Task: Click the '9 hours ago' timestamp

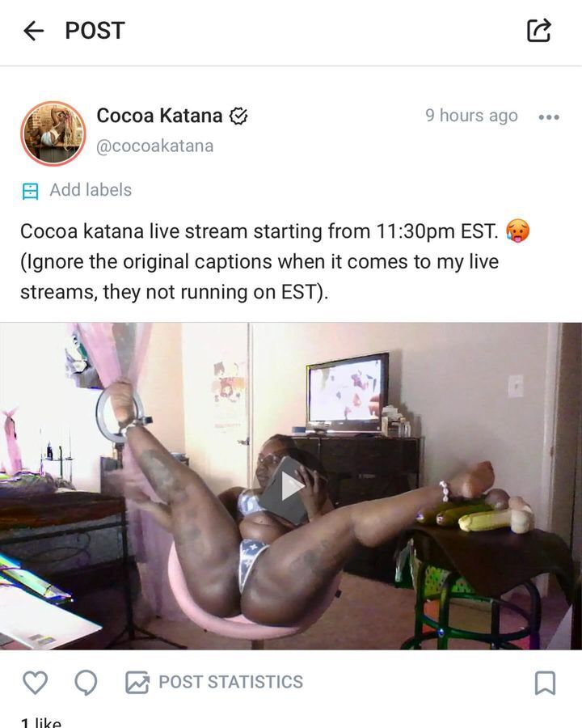Action: (471, 116)
